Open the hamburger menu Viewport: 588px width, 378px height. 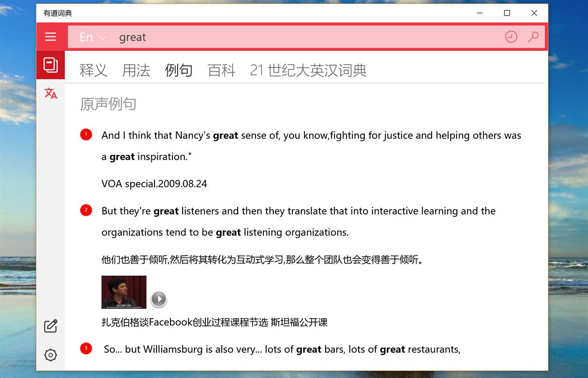pos(50,37)
